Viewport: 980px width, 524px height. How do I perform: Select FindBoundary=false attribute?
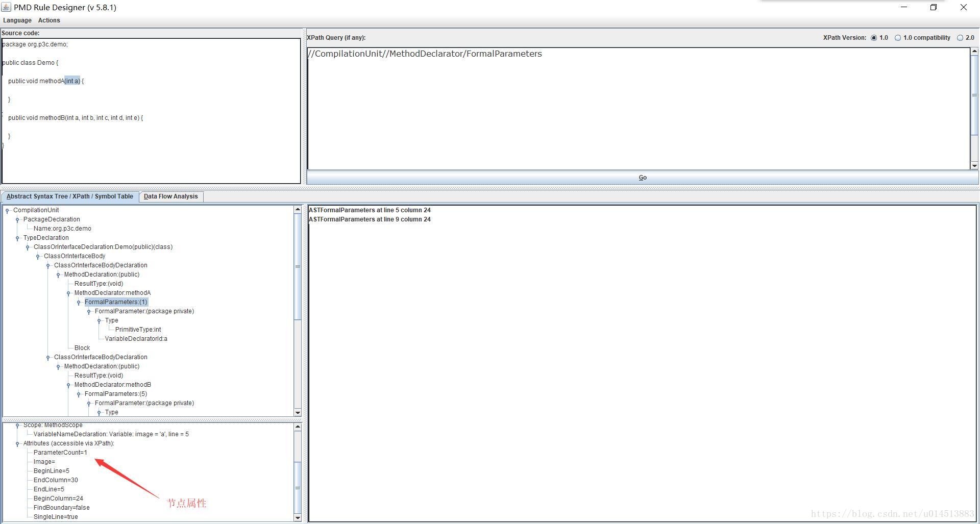[62, 508]
